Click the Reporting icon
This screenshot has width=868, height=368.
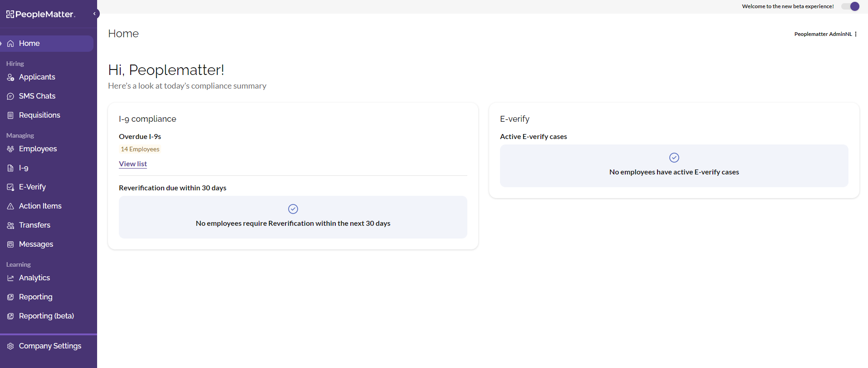pos(10,297)
